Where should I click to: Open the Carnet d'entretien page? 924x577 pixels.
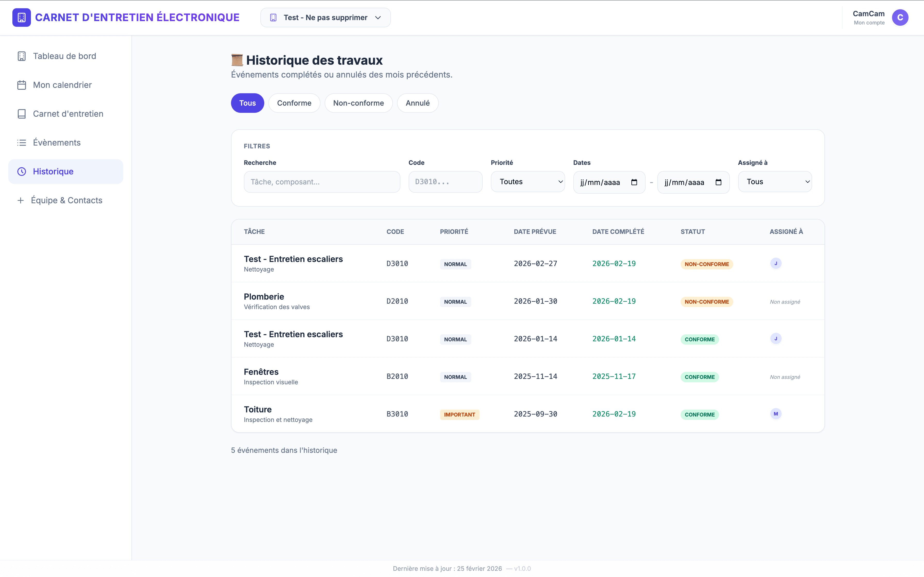tap(68, 114)
